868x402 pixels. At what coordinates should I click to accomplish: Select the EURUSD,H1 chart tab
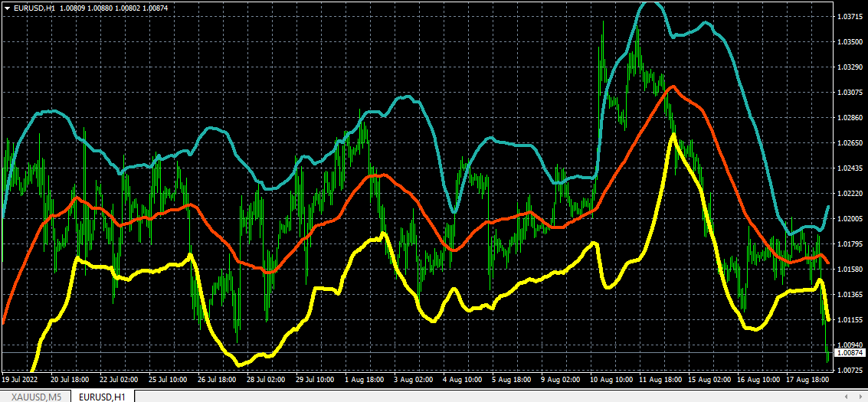click(103, 396)
